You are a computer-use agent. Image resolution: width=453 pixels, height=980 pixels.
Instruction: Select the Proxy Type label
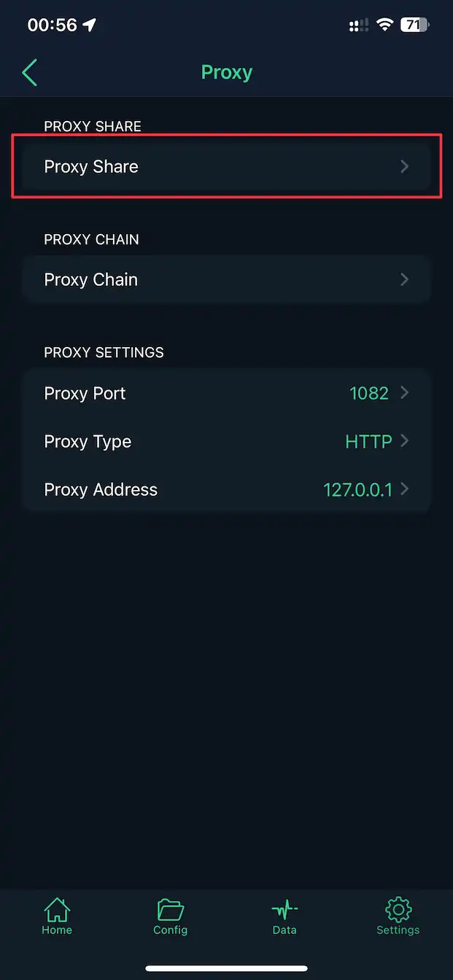pyautogui.click(x=88, y=441)
